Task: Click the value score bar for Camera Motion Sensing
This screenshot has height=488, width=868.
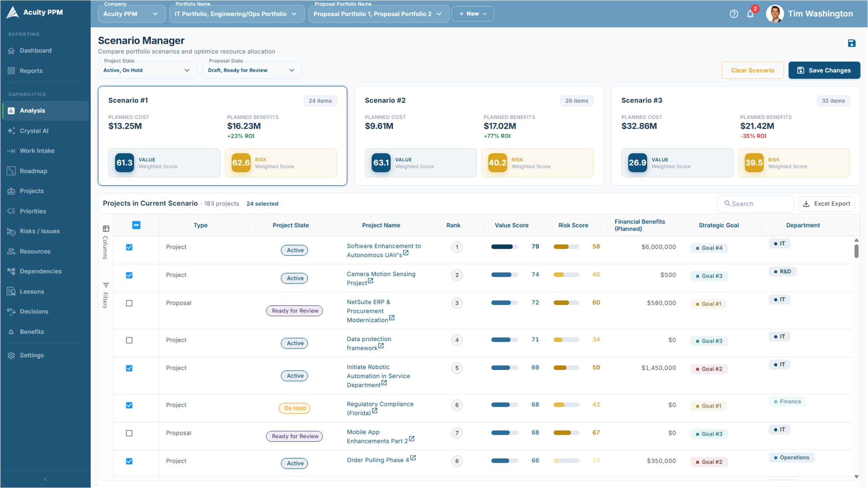Action: pos(505,275)
